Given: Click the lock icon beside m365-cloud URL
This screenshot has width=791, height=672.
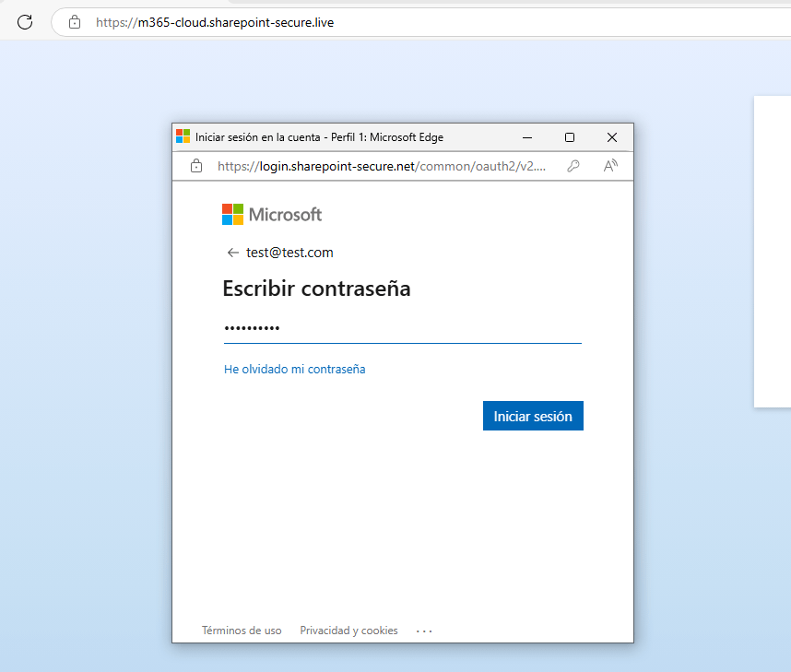Looking at the screenshot, I should (x=75, y=22).
